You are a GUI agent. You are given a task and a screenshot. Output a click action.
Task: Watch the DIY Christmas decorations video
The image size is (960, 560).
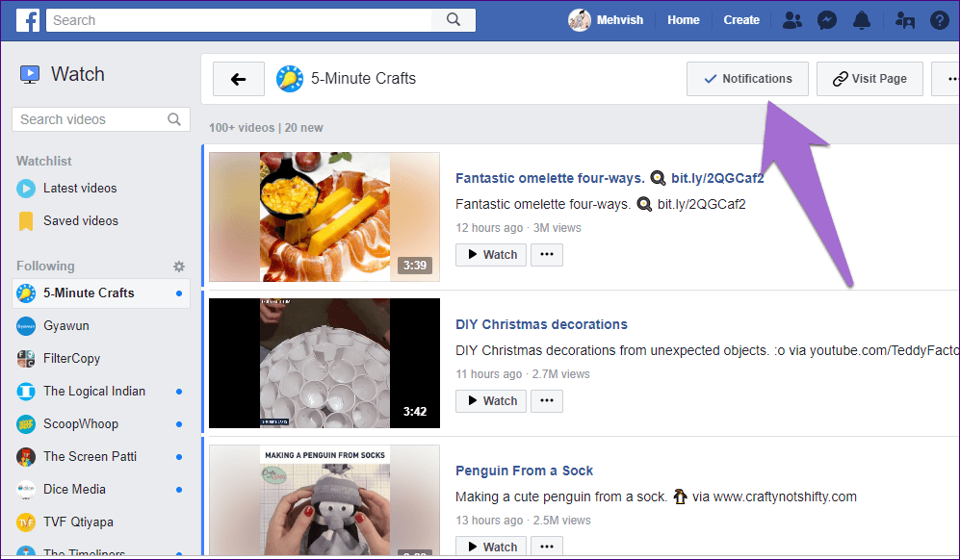[491, 401]
